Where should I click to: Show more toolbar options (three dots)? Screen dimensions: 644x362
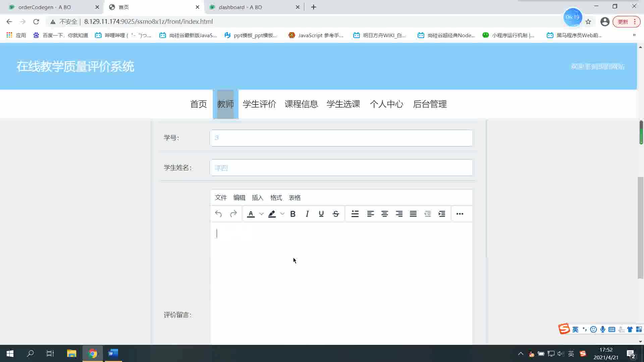tap(460, 214)
